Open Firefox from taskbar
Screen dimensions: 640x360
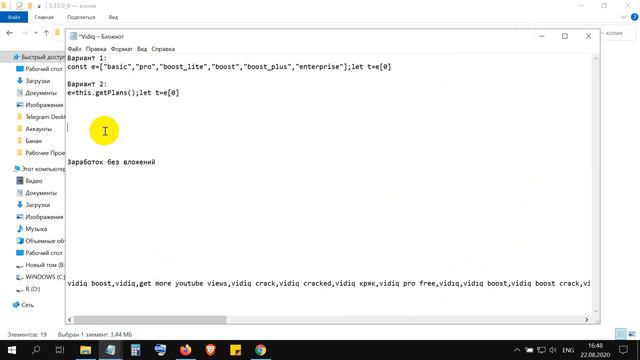pyautogui.click(x=185, y=350)
